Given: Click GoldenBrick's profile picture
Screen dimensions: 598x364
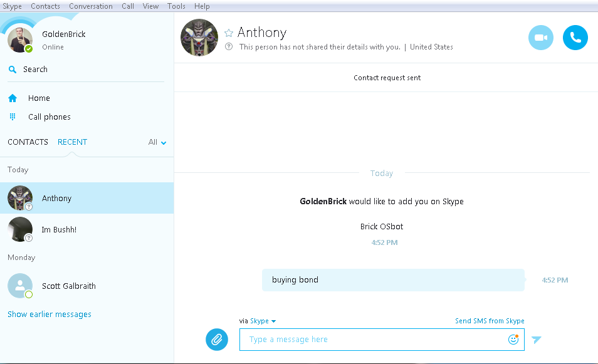Looking at the screenshot, I should pyautogui.click(x=20, y=39).
